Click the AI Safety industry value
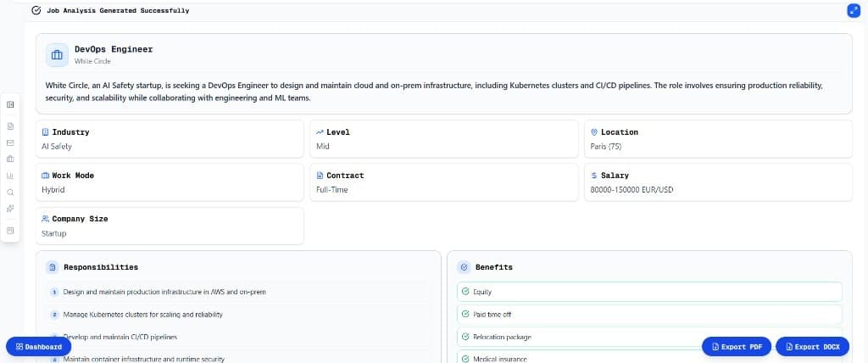This screenshot has height=363, width=868. click(57, 147)
